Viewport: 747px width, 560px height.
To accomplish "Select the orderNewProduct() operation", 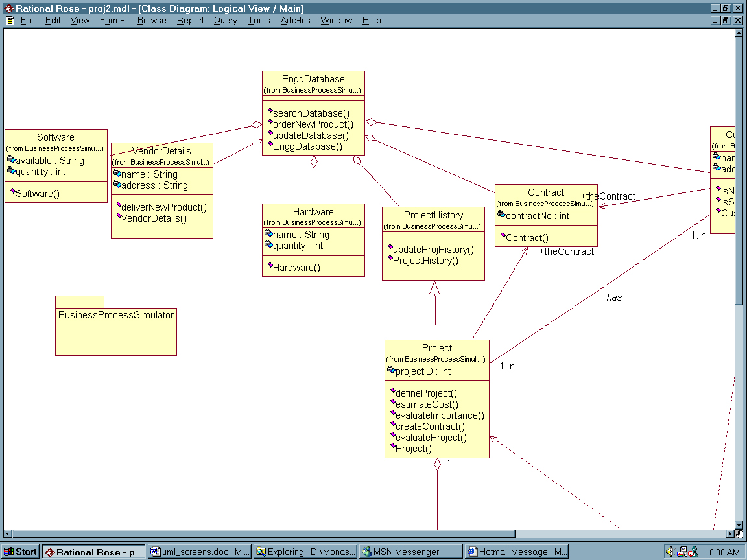I will [313, 124].
